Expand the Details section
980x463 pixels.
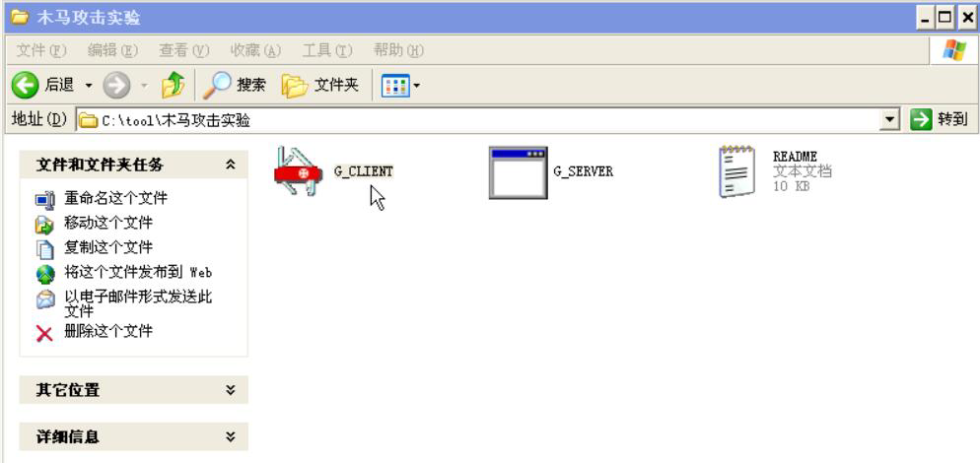[231, 436]
